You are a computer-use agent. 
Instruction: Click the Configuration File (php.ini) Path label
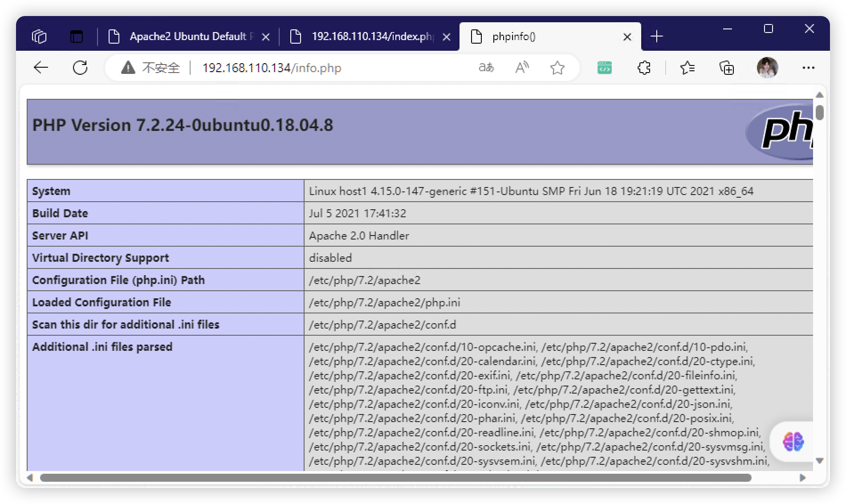(x=118, y=280)
